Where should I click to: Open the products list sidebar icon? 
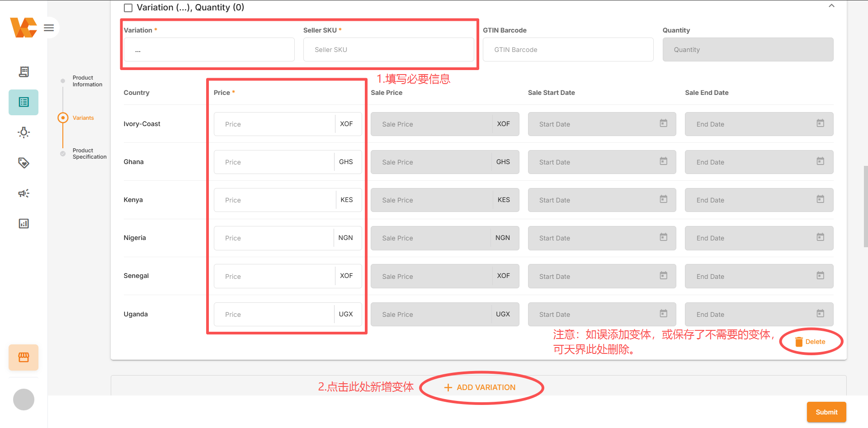[24, 102]
